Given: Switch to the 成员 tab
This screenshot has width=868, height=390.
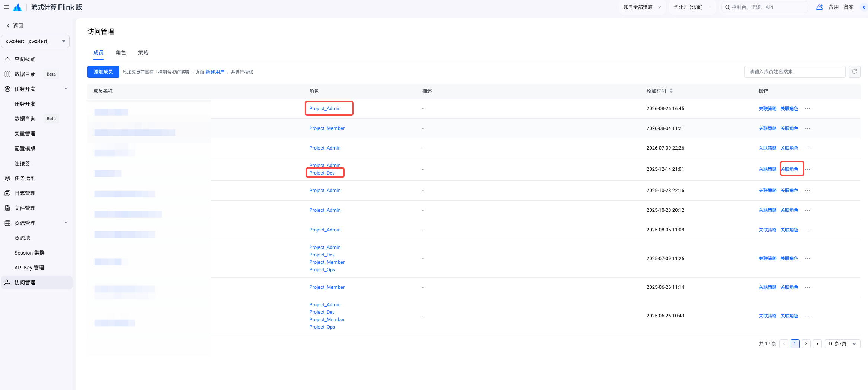Looking at the screenshot, I should tap(98, 52).
